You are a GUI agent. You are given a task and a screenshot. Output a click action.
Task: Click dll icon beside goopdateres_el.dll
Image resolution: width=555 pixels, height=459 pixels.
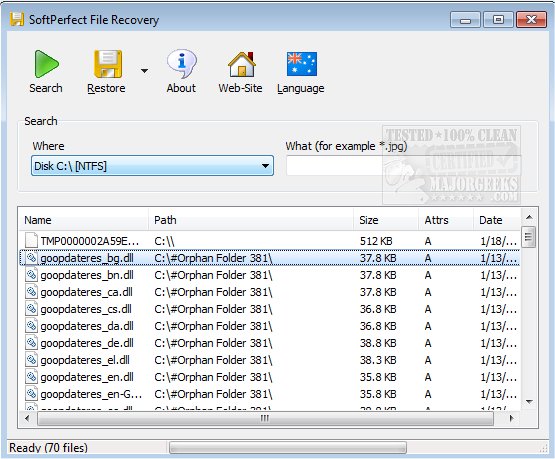tap(31, 360)
